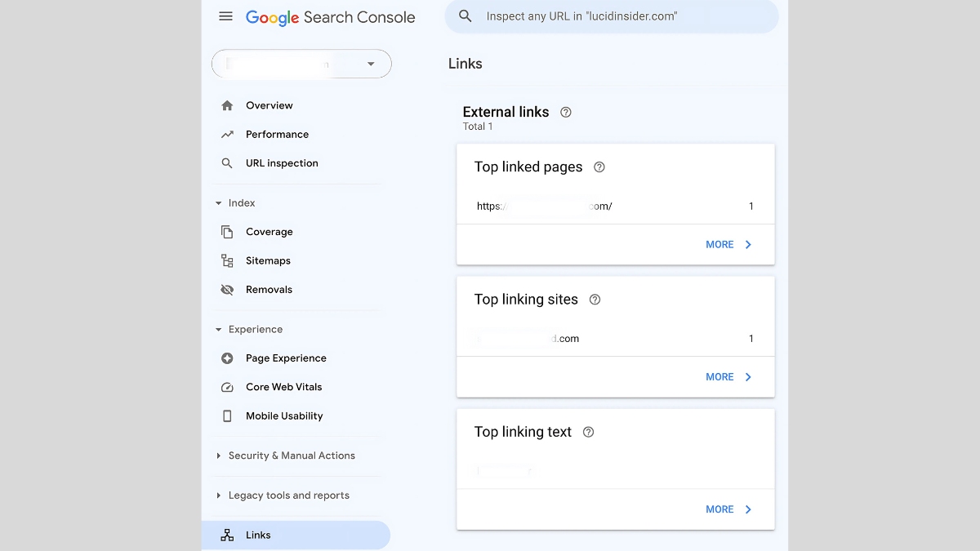Click the Mobile Usability phone icon
The width and height of the screenshot is (980, 551).
coord(227,416)
